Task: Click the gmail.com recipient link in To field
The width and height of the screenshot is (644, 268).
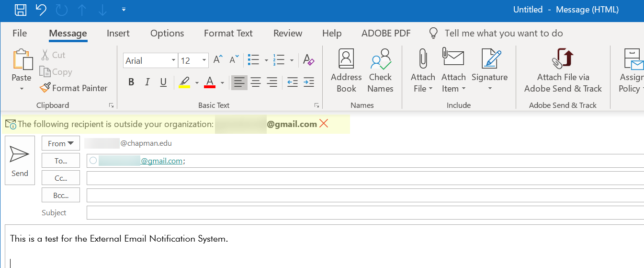Action: pyautogui.click(x=161, y=161)
